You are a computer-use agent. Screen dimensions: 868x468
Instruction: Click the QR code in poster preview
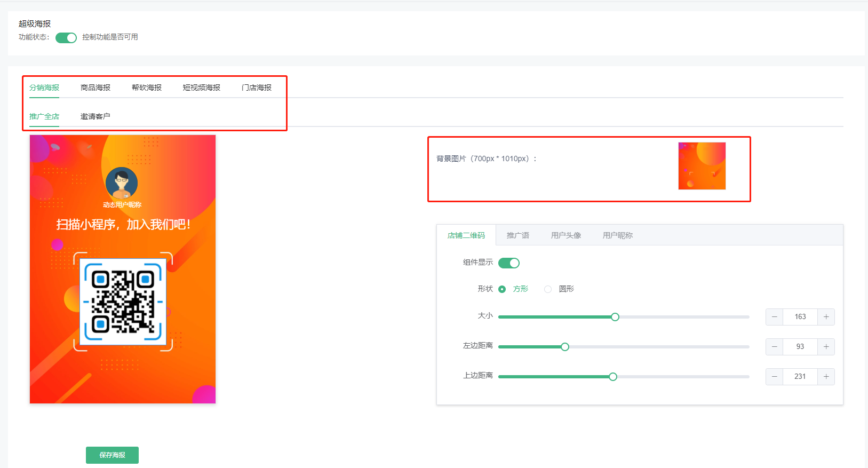click(123, 302)
